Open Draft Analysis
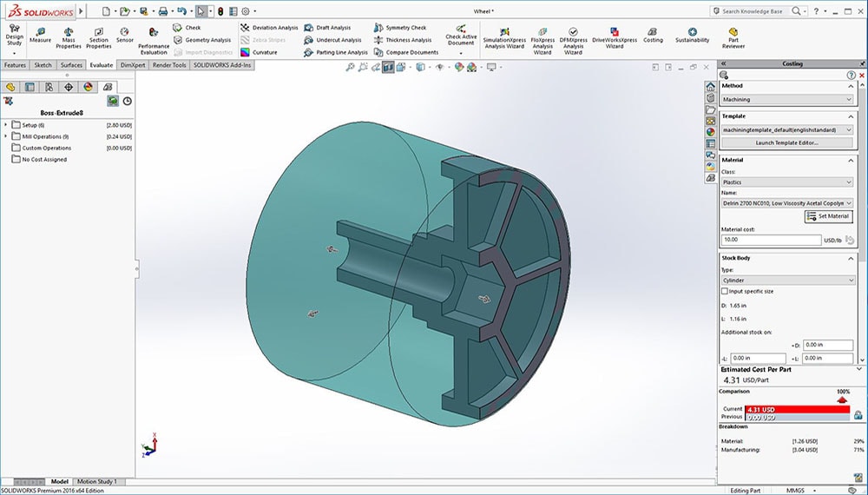 (327, 28)
